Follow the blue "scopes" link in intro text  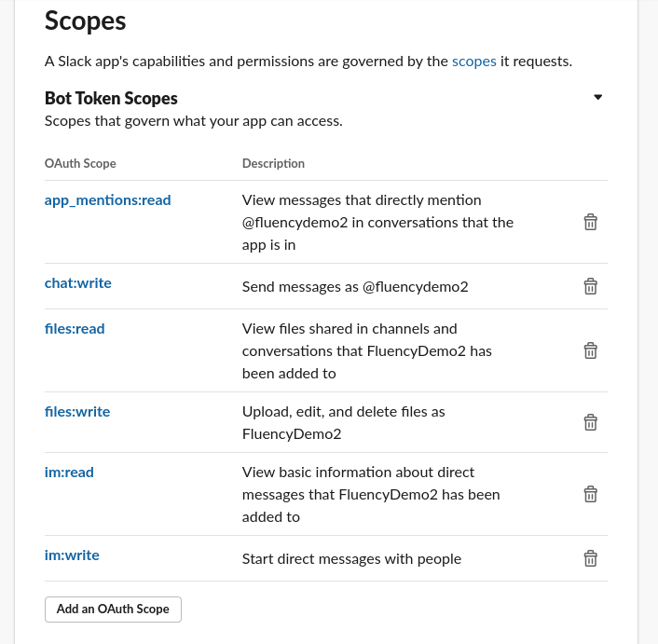473,62
